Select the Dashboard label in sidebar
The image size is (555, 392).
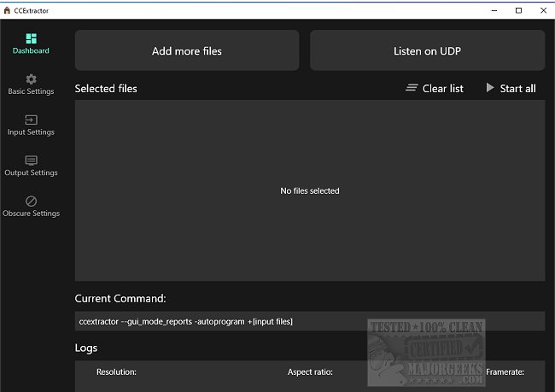pyautogui.click(x=31, y=50)
